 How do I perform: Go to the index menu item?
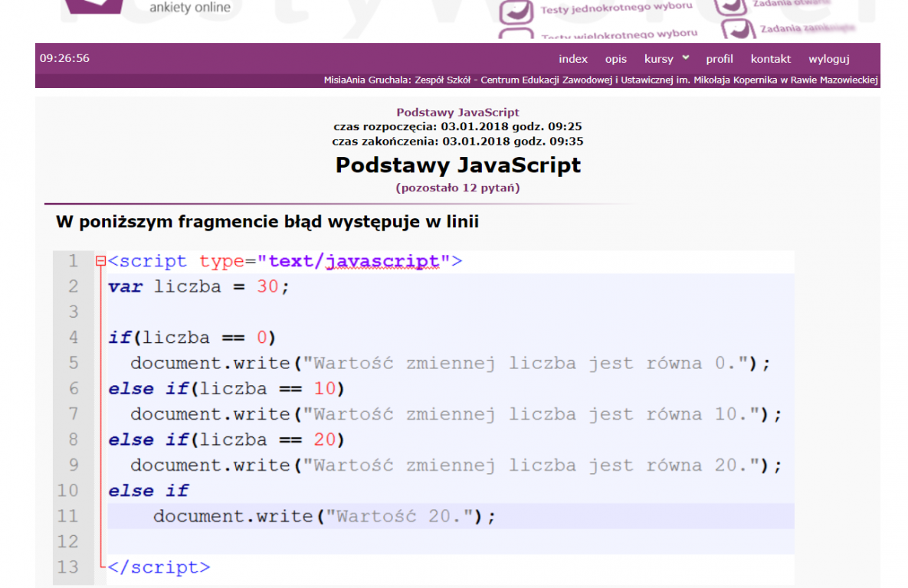pyautogui.click(x=572, y=58)
